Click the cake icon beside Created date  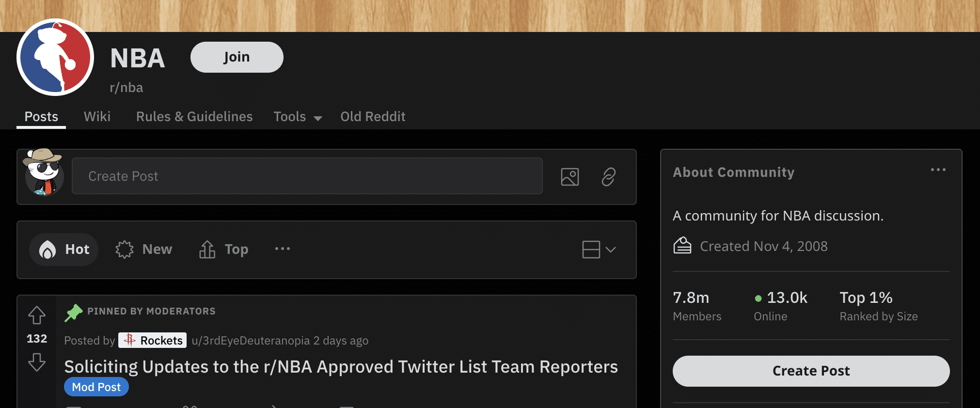682,246
